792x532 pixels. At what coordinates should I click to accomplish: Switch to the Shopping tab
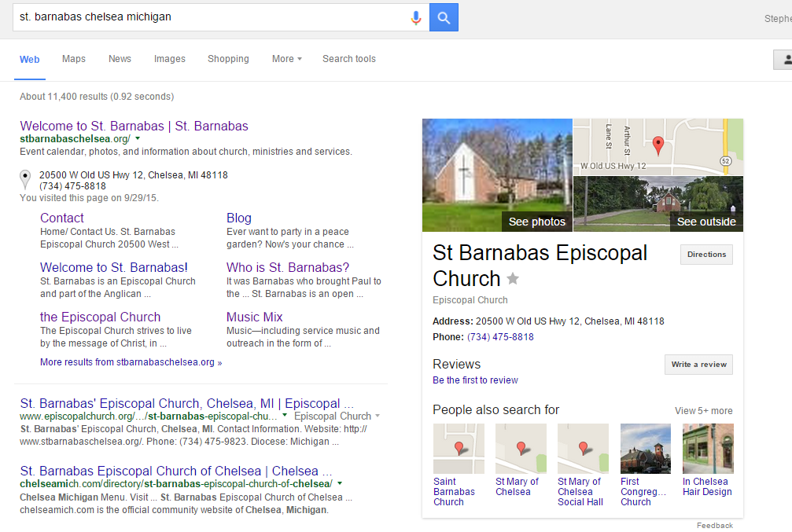click(228, 59)
